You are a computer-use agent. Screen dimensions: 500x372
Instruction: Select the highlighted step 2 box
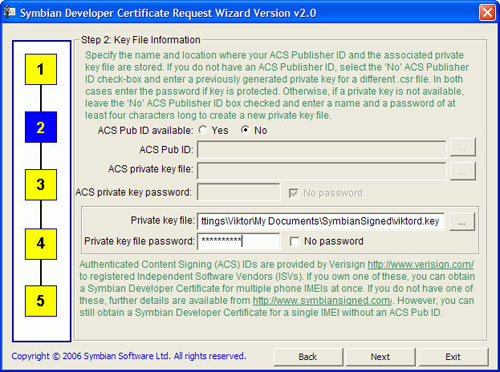pos(41,127)
